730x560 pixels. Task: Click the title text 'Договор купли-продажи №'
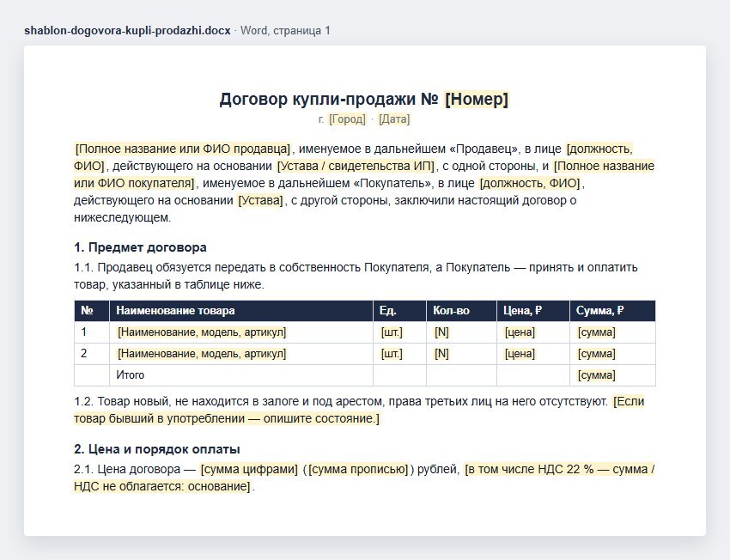(x=329, y=99)
